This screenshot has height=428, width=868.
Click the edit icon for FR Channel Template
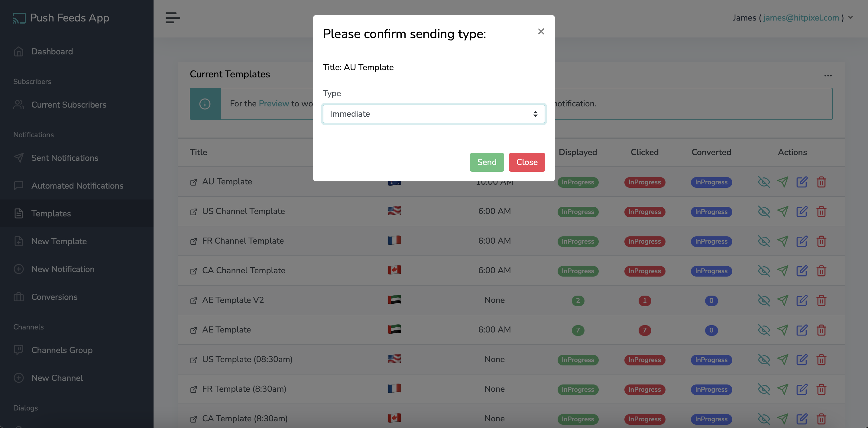click(802, 241)
